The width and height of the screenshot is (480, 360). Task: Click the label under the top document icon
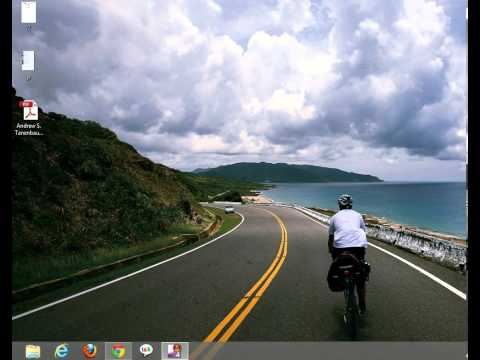[x=29, y=29]
